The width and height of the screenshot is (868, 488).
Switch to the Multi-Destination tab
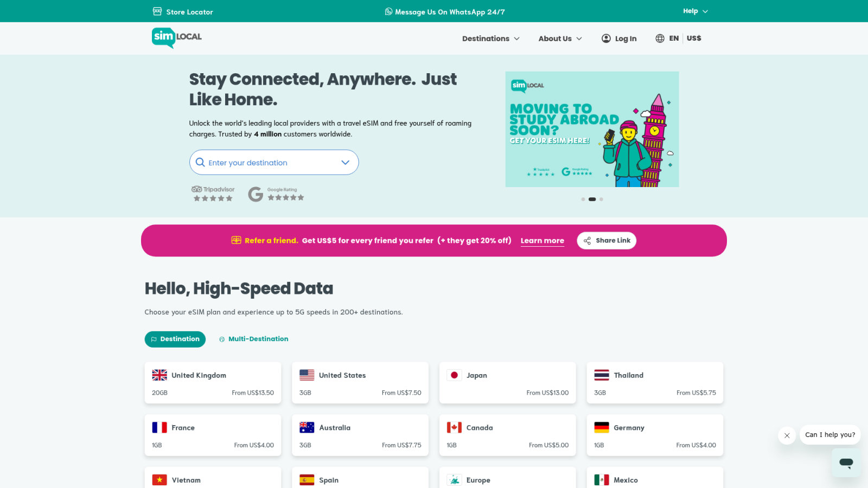[x=253, y=339]
